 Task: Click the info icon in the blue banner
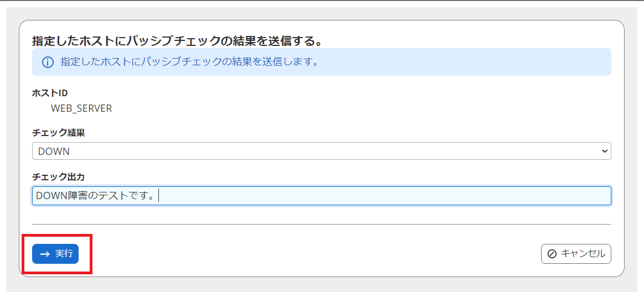[x=47, y=62]
